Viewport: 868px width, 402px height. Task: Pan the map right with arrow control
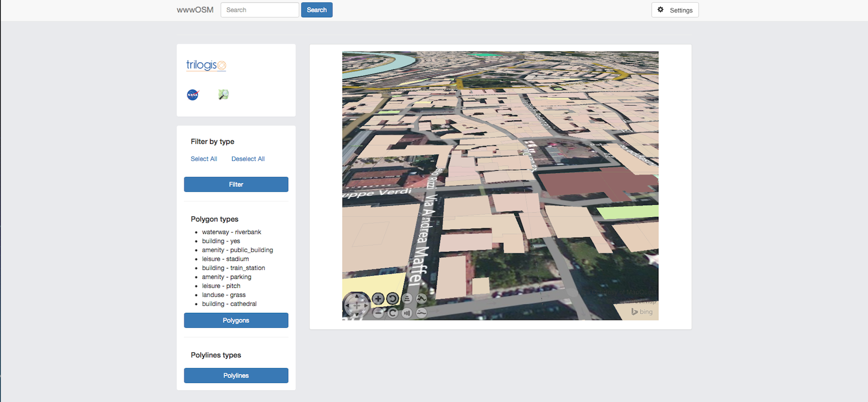pyautogui.click(x=366, y=306)
